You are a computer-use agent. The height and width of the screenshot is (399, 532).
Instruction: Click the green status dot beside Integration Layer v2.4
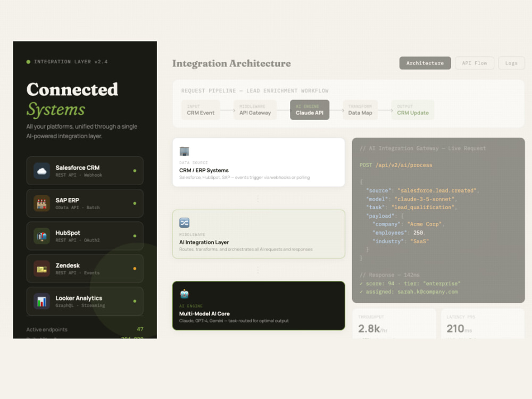click(29, 62)
